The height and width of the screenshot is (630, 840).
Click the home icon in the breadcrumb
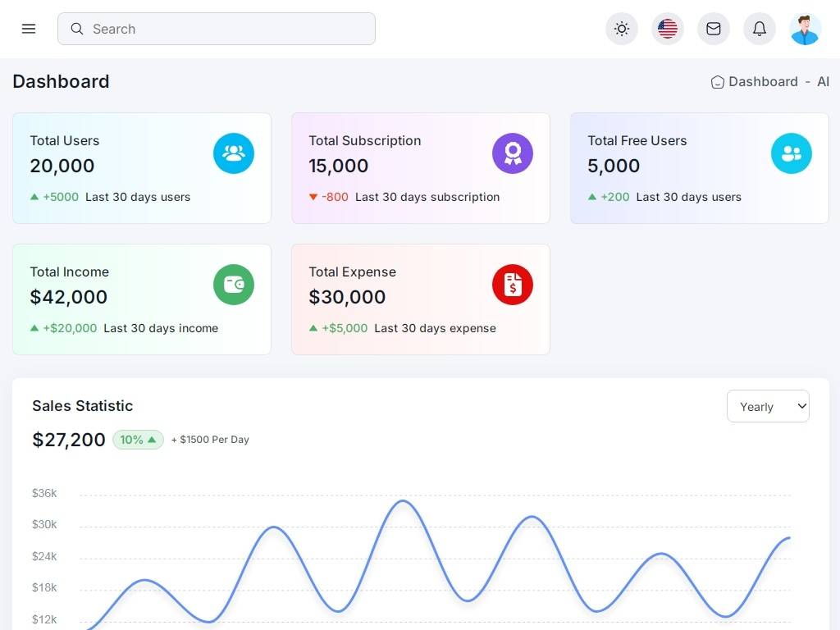[718, 82]
